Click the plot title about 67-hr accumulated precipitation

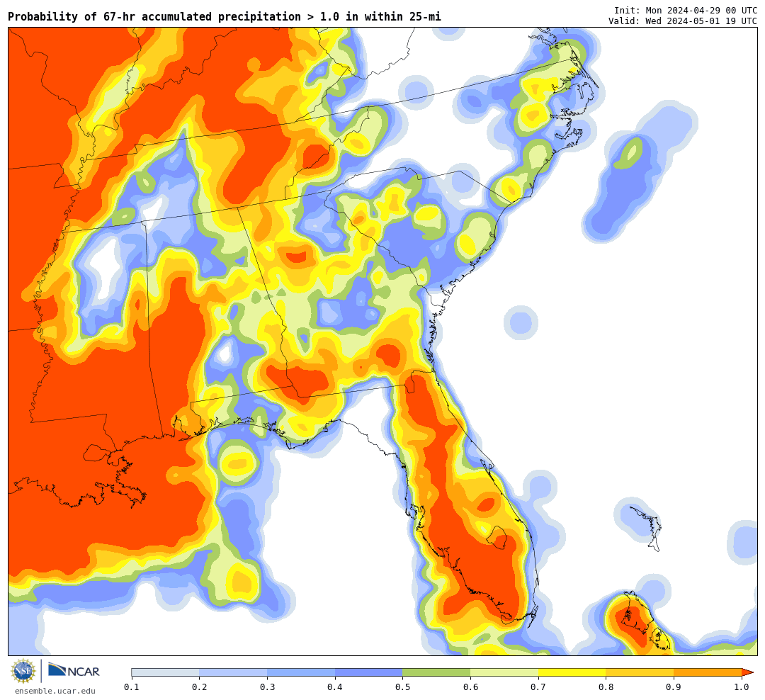tap(225, 16)
